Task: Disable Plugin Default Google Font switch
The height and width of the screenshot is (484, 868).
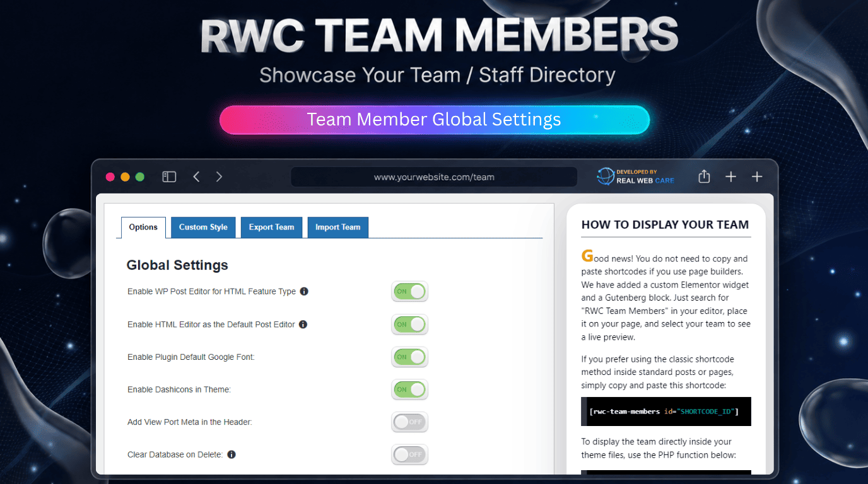Action: pos(410,357)
